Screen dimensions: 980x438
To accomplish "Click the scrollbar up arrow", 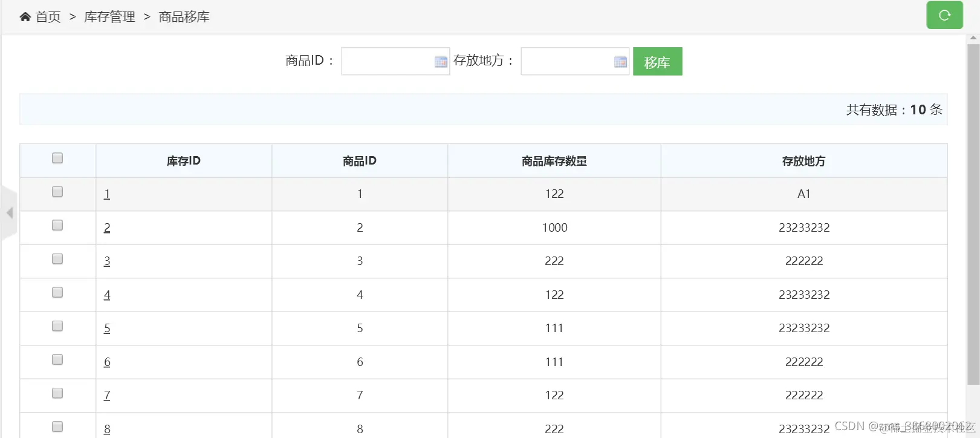I will coord(973,38).
